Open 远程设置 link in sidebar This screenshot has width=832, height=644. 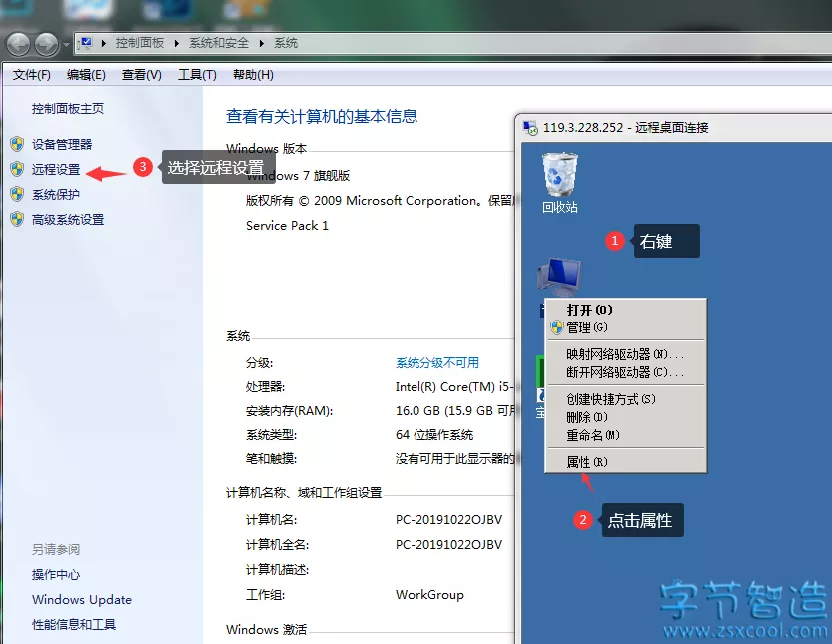[56, 169]
